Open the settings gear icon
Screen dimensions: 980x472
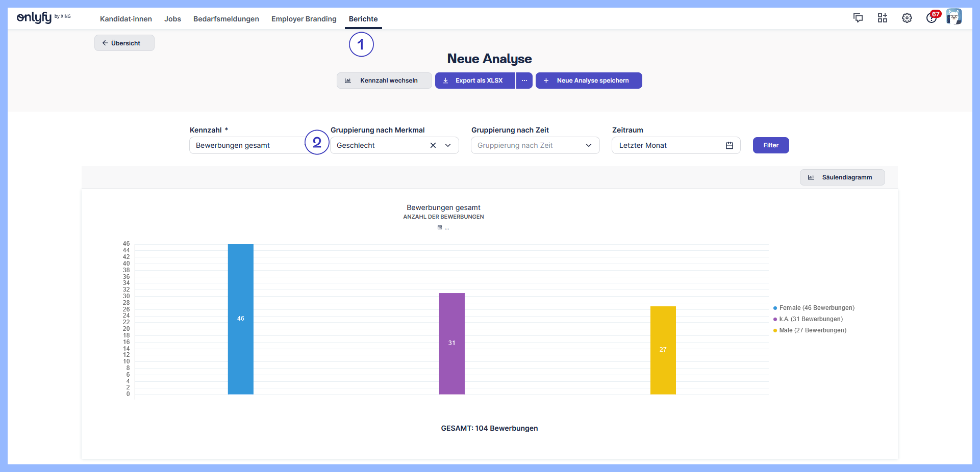pyautogui.click(x=907, y=18)
